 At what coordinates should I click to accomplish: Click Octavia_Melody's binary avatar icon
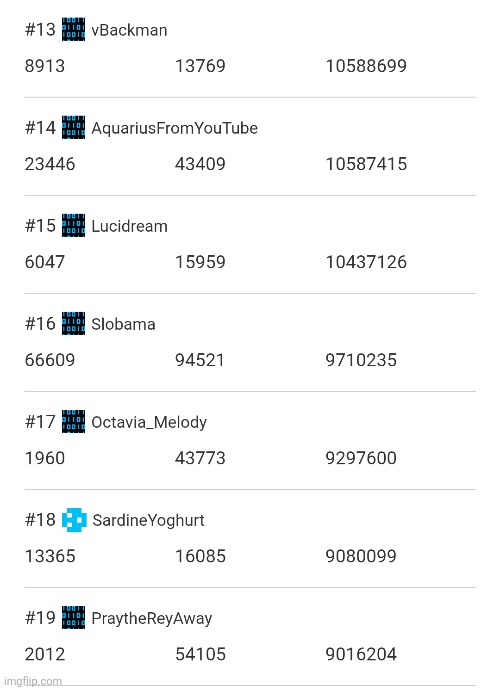tap(74, 422)
